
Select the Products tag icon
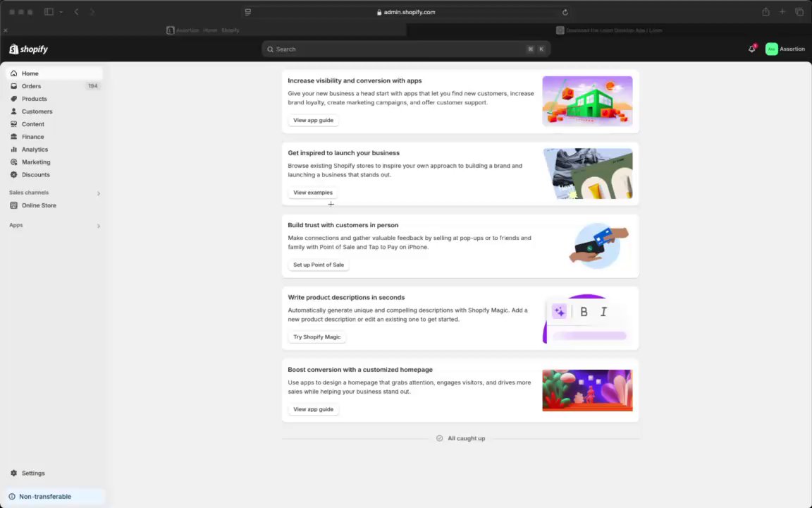coord(14,99)
